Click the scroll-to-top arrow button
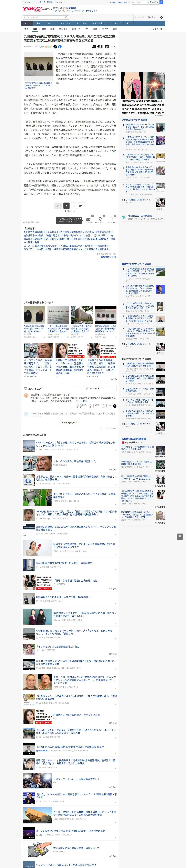186x868 pixels. click(180, 537)
